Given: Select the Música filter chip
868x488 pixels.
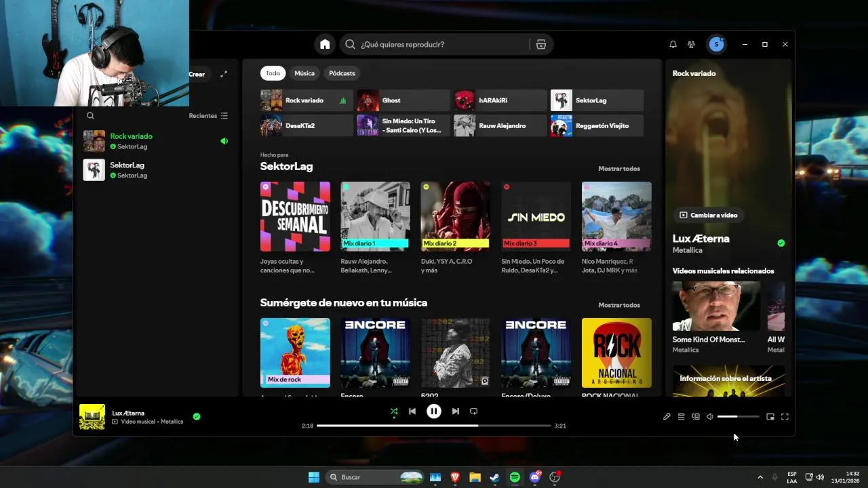Looking at the screenshot, I should pyautogui.click(x=304, y=73).
